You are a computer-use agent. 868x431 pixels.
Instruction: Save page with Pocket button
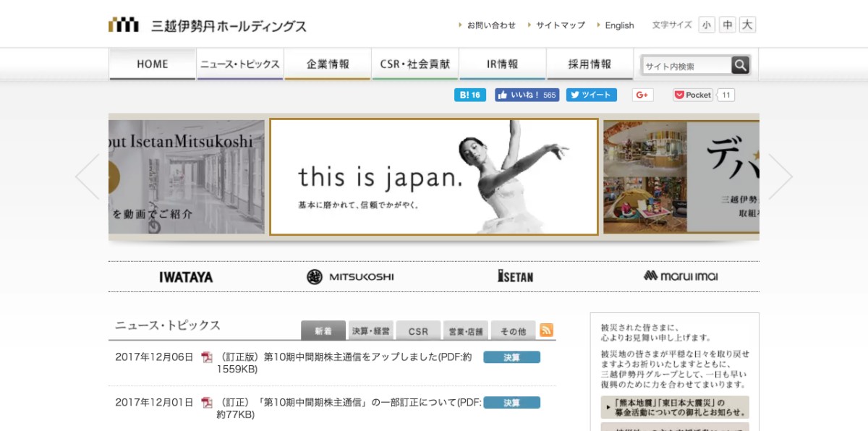point(692,95)
